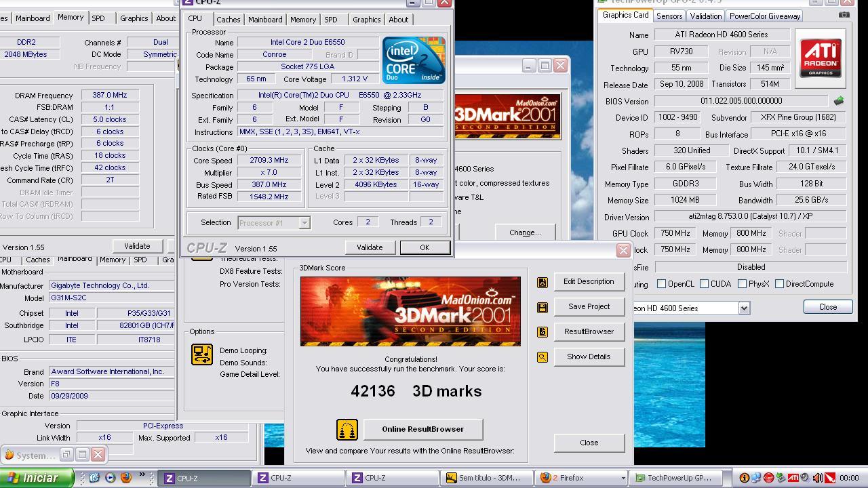Screen dimensions: 868x488
Task: Switch to the Sem título - 3DMark taskbar button
Action: pos(486,478)
